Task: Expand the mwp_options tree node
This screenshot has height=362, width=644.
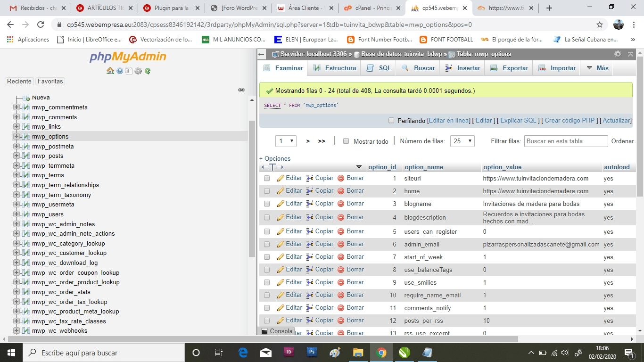Action: 17,136
